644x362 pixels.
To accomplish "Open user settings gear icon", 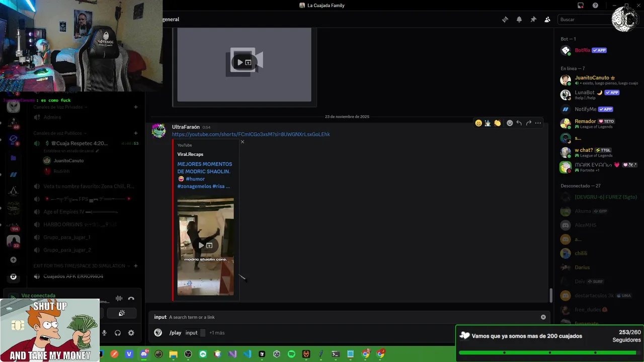I will point(131,333).
